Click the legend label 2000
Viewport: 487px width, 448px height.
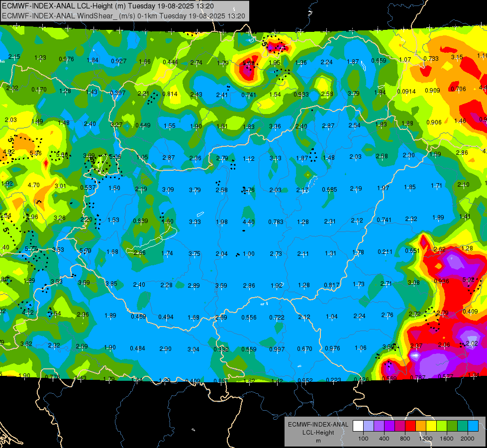click(x=468, y=439)
